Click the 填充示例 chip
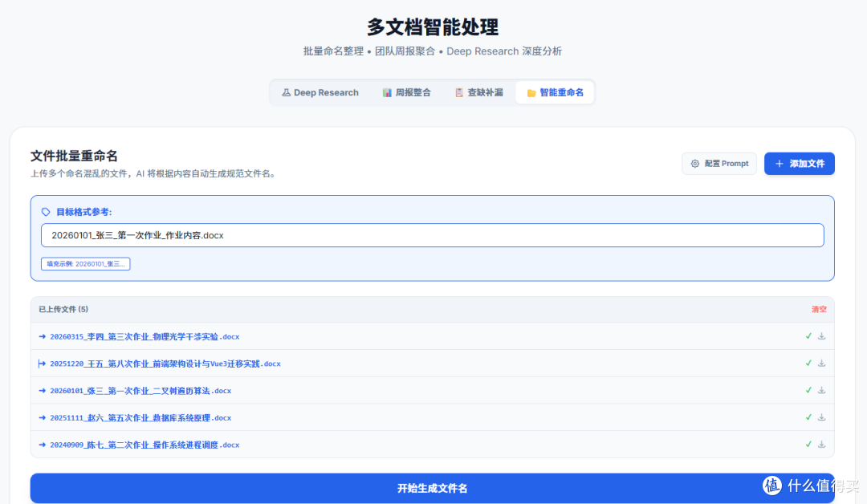The height and width of the screenshot is (504, 867). (x=86, y=263)
